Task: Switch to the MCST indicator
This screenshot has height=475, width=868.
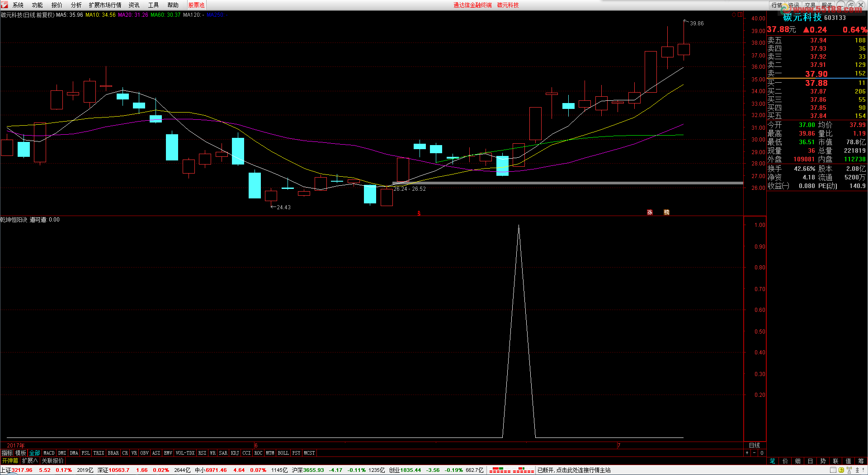Action: (x=309, y=453)
